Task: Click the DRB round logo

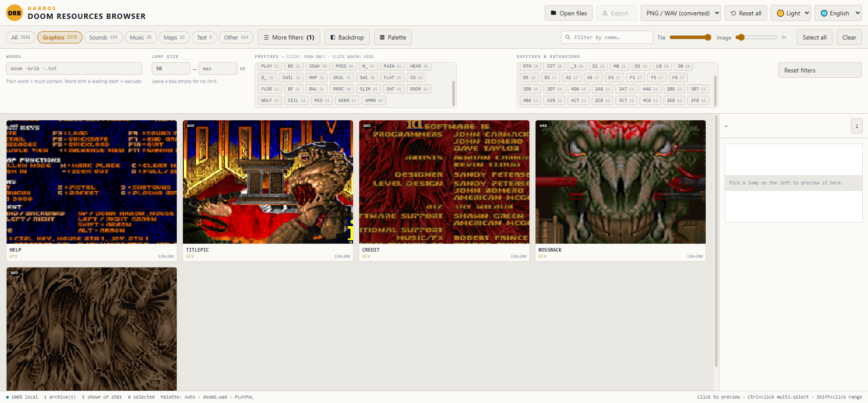Action: pyautogui.click(x=14, y=13)
